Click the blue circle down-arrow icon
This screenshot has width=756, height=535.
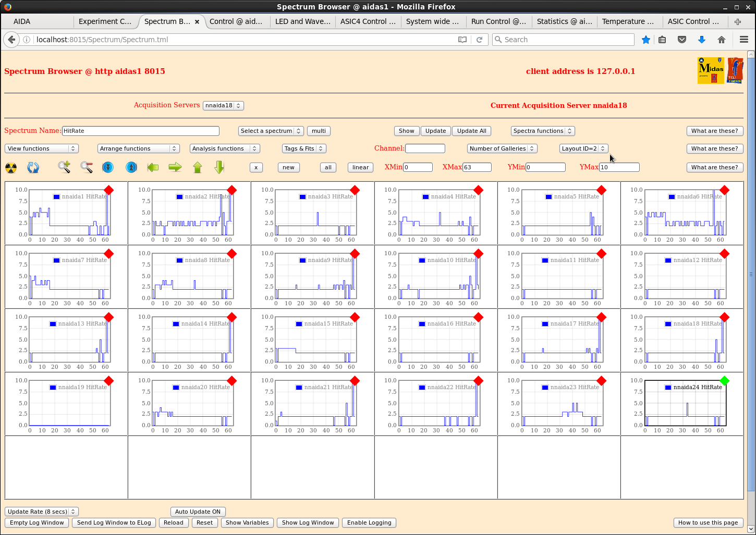click(x=108, y=167)
